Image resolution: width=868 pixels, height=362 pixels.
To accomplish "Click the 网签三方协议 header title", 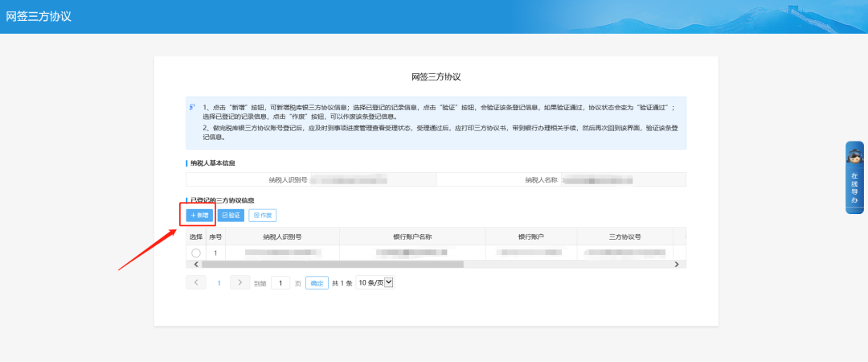I will 39,16.
